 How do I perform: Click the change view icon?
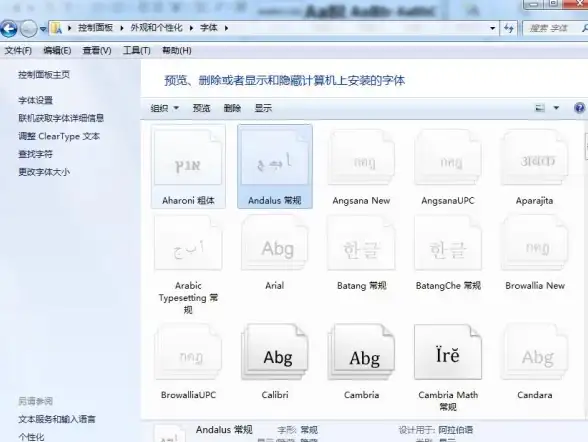pyautogui.click(x=540, y=108)
